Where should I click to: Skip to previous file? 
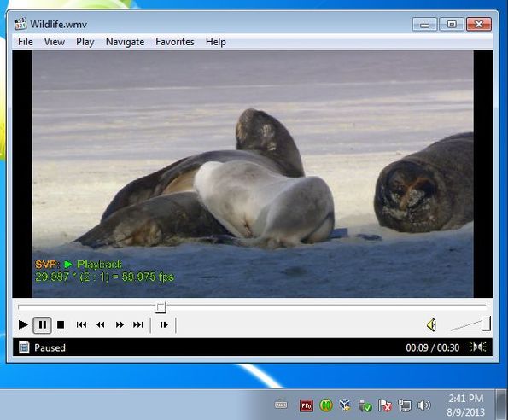coord(81,324)
